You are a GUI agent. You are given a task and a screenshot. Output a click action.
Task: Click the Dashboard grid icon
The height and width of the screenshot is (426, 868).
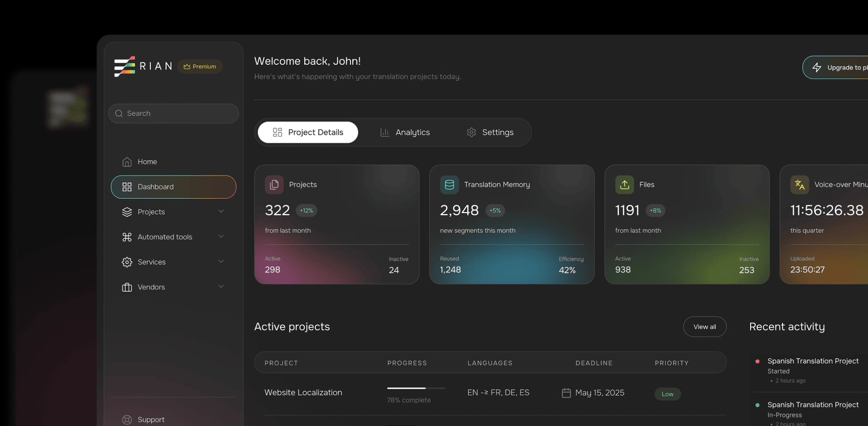[x=127, y=187]
